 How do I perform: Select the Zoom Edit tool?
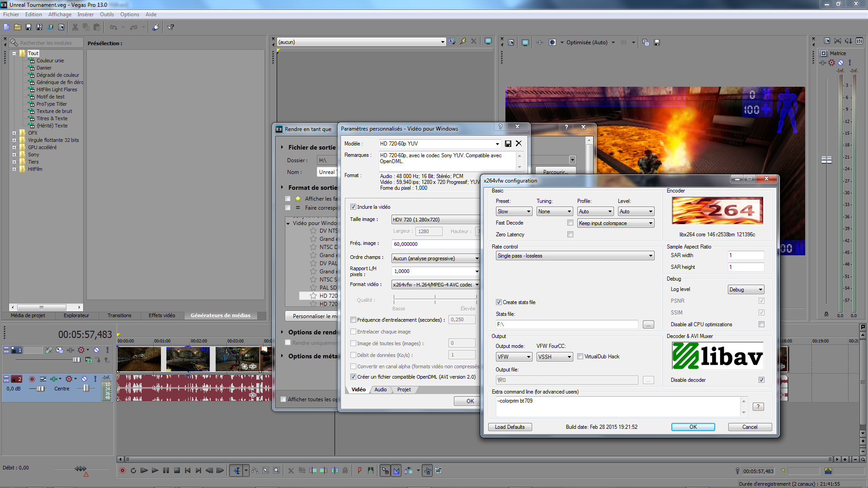277,470
